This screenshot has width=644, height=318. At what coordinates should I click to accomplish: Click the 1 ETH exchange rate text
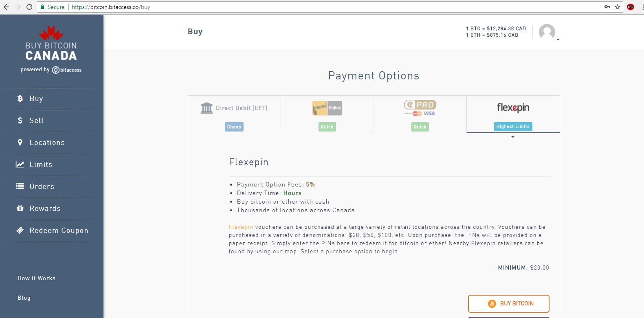point(492,35)
